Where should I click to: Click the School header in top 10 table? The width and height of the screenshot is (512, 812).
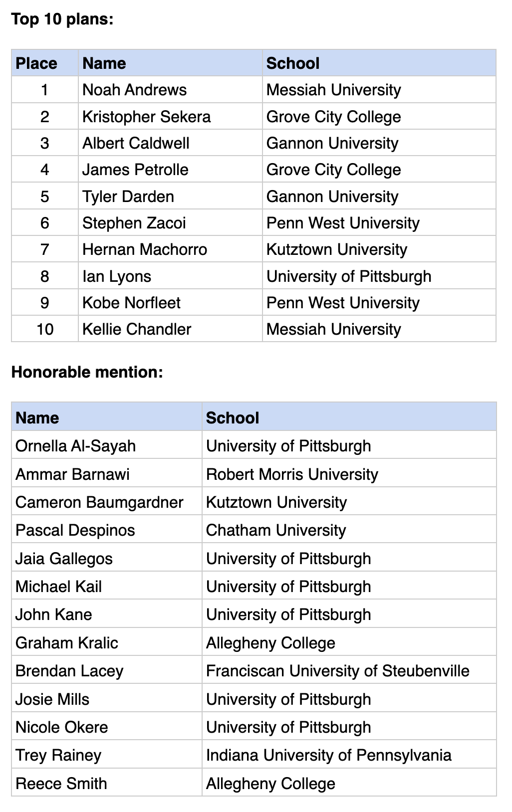[293, 63]
